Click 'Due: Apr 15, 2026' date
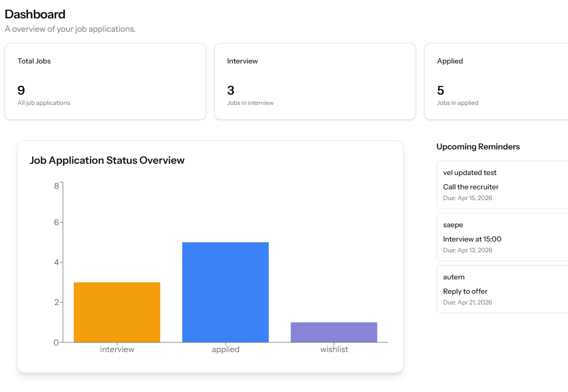 [x=468, y=198]
